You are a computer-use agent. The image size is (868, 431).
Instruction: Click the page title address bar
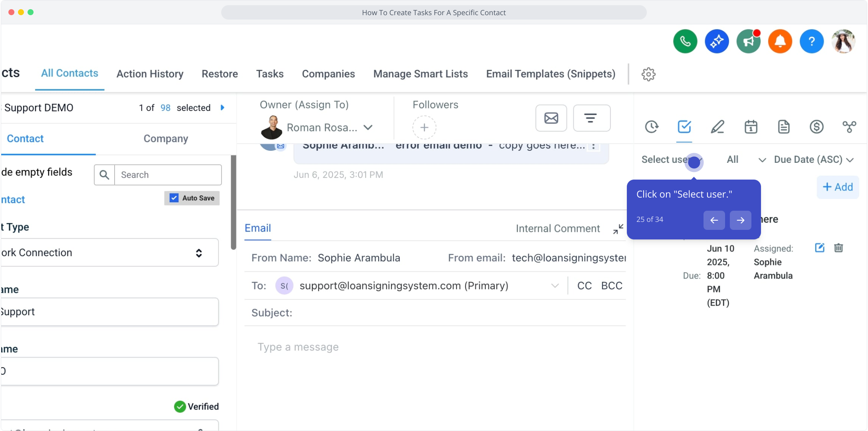434,12
